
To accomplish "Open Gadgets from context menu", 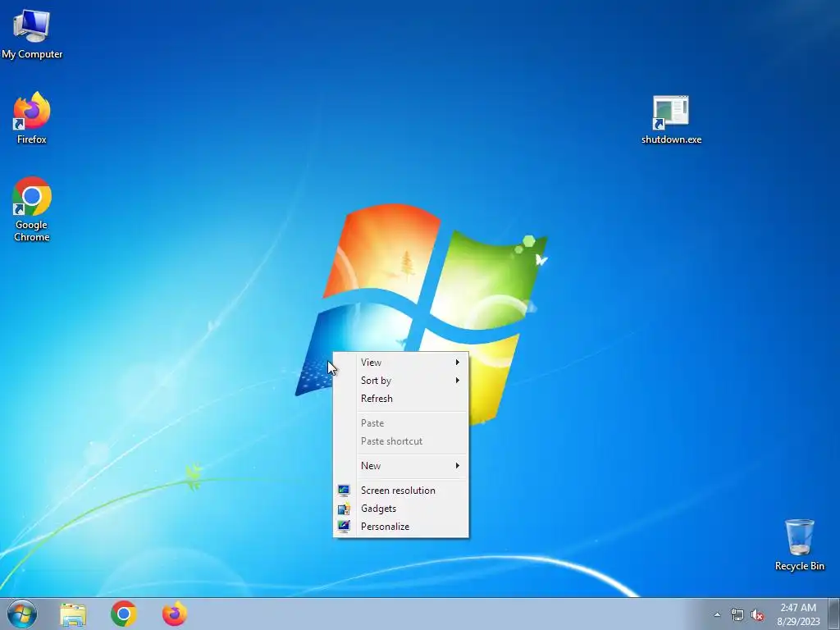I will point(400,509).
